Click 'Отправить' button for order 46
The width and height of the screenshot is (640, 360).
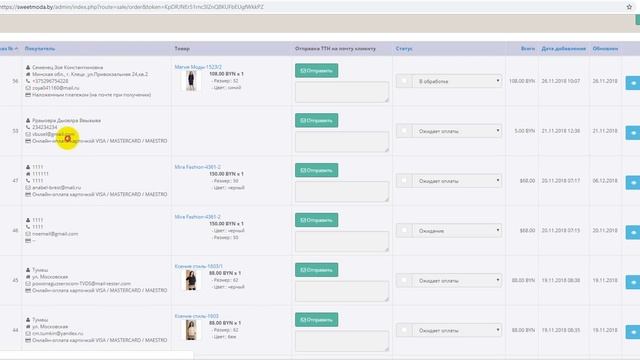coord(316,220)
